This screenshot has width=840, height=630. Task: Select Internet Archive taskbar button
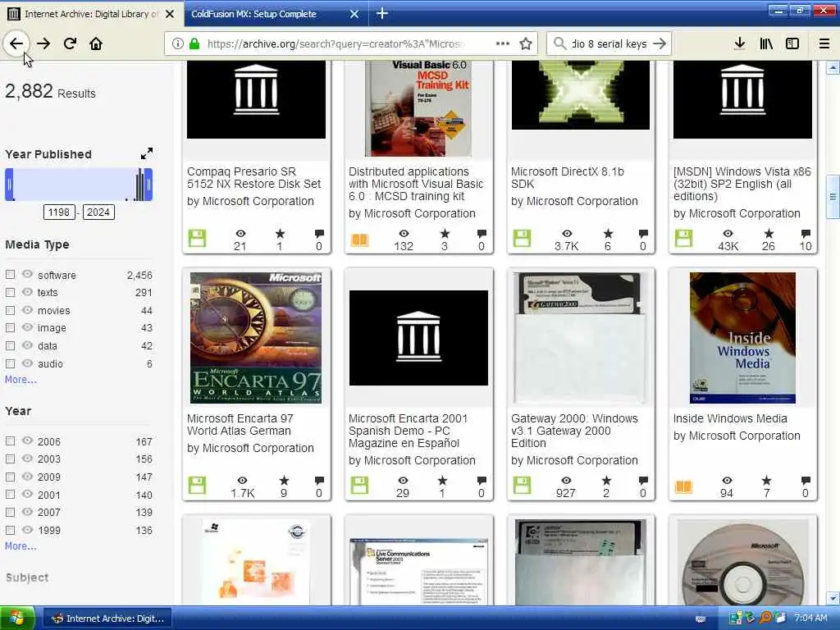107,619
